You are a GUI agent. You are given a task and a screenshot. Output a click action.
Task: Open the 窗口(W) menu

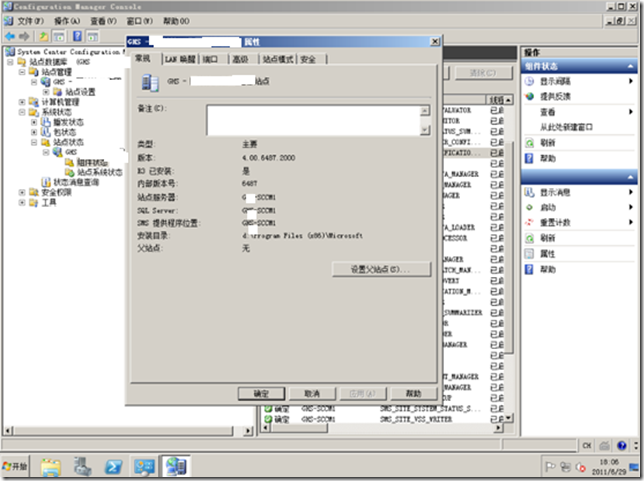point(140,21)
